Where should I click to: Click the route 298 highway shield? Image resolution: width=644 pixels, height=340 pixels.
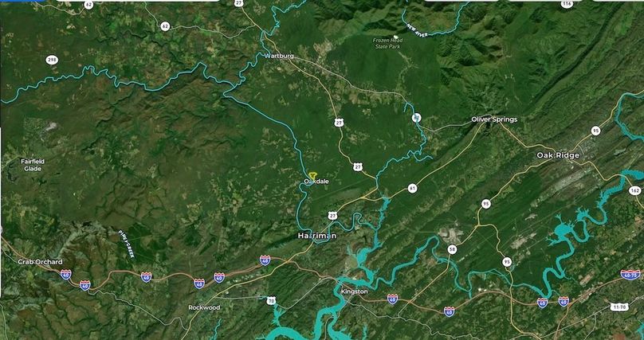[52, 61]
